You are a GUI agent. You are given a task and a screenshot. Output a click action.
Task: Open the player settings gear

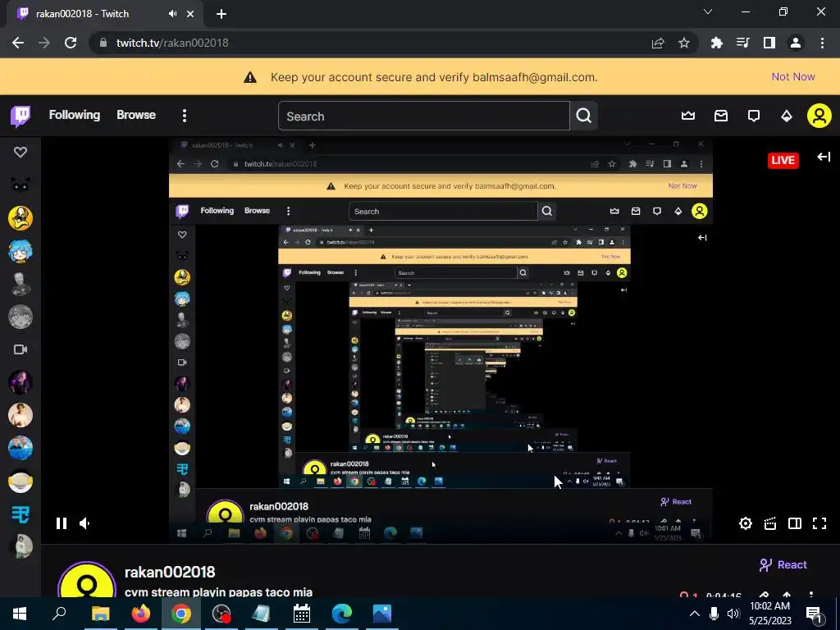pyautogui.click(x=745, y=523)
